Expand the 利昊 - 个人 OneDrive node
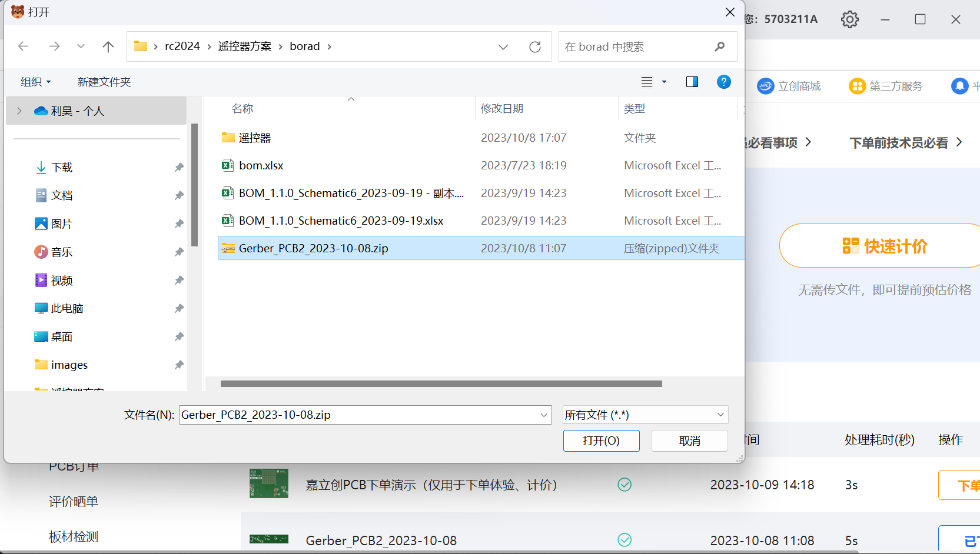This screenshot has width=980, height=554. click(x=19, y=111)
